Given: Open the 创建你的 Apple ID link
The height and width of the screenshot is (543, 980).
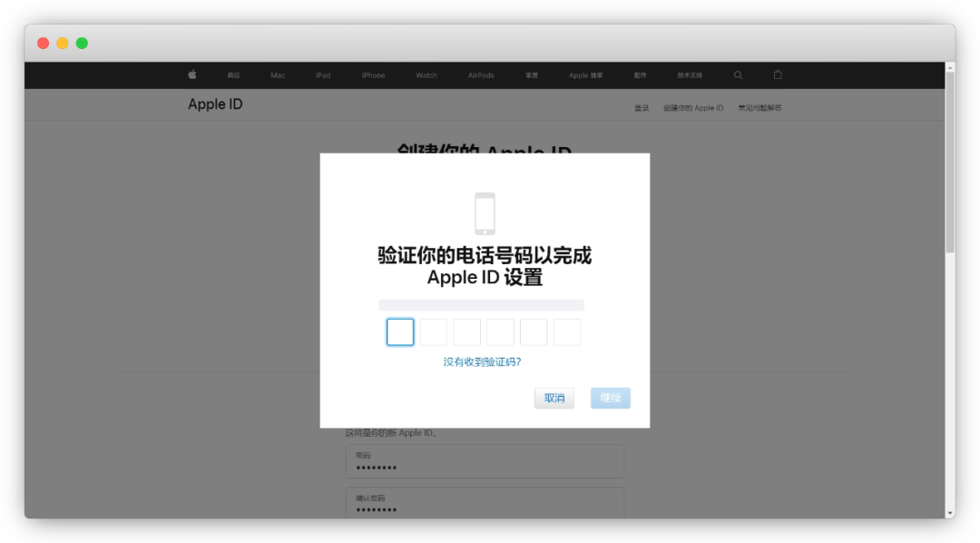Looking at the screenshot, I should (693, 107).
